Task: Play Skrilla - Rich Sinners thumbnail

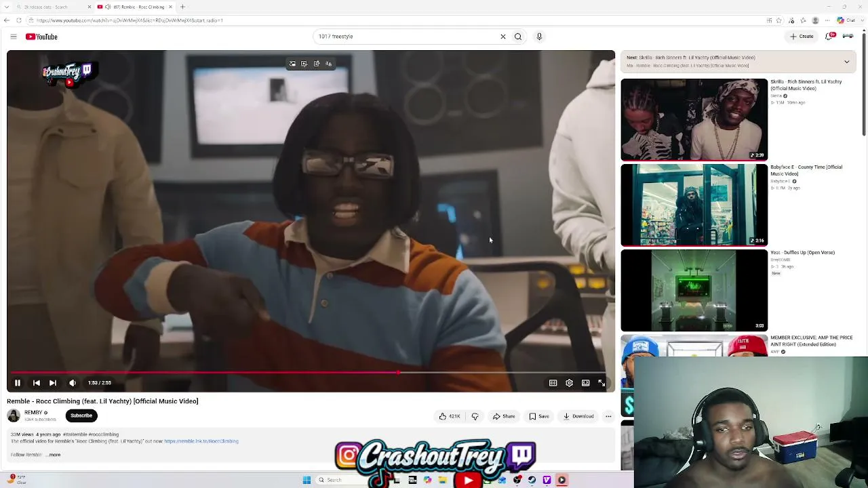Action: tap(694, 119)
